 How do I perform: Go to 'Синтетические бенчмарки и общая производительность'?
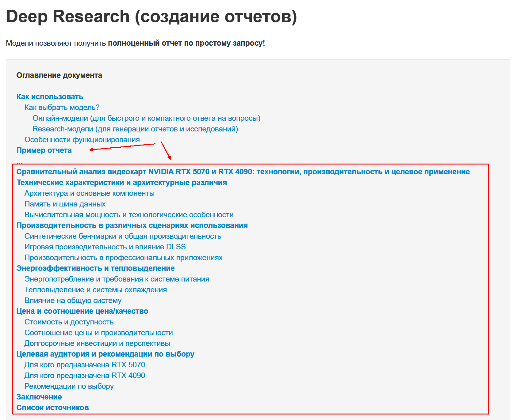click(123, 236)
